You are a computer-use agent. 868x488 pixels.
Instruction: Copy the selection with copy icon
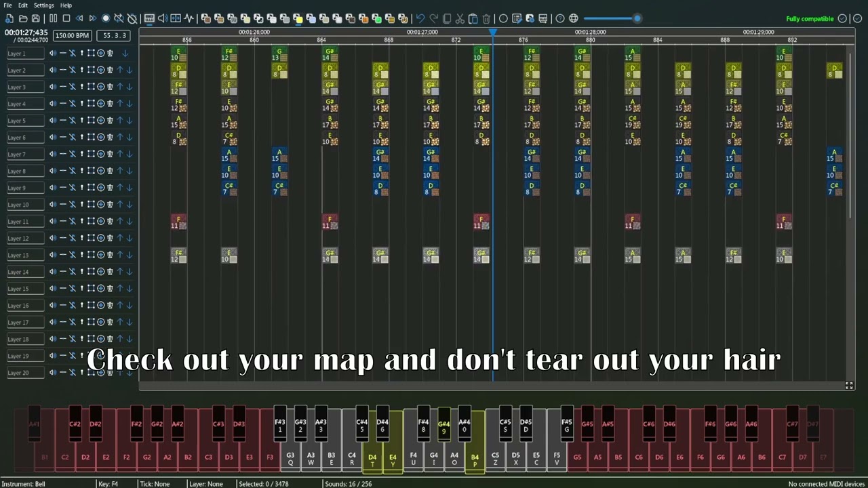(x=447, y=18)
